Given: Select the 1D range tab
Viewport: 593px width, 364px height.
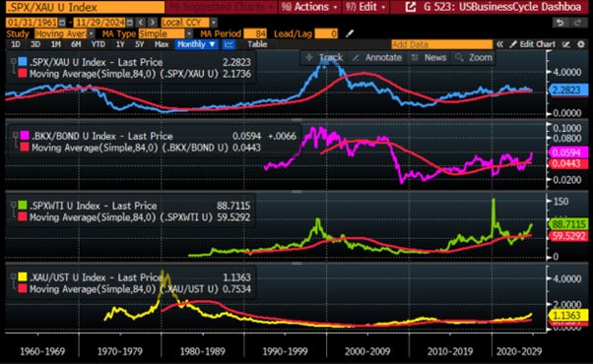Looking at the screenshot, I should point(16,44).
